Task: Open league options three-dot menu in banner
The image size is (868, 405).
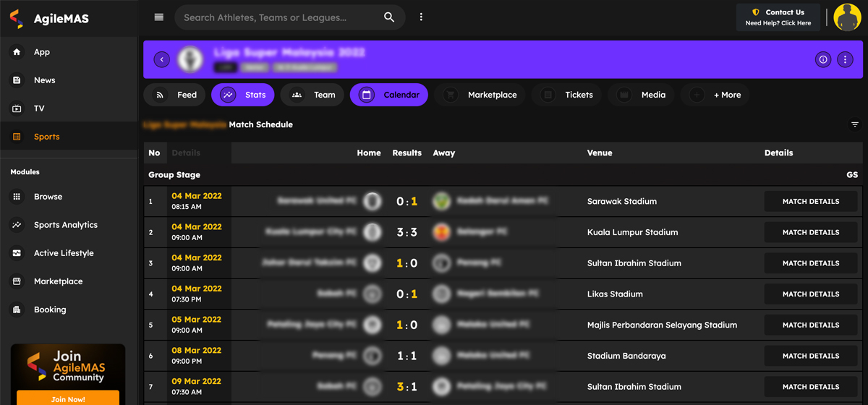Action: pos(845,59)
